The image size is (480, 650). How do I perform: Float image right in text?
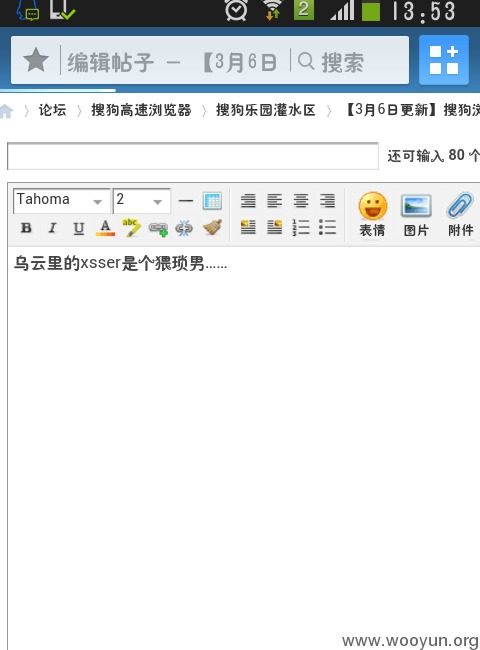pos(274,227)
